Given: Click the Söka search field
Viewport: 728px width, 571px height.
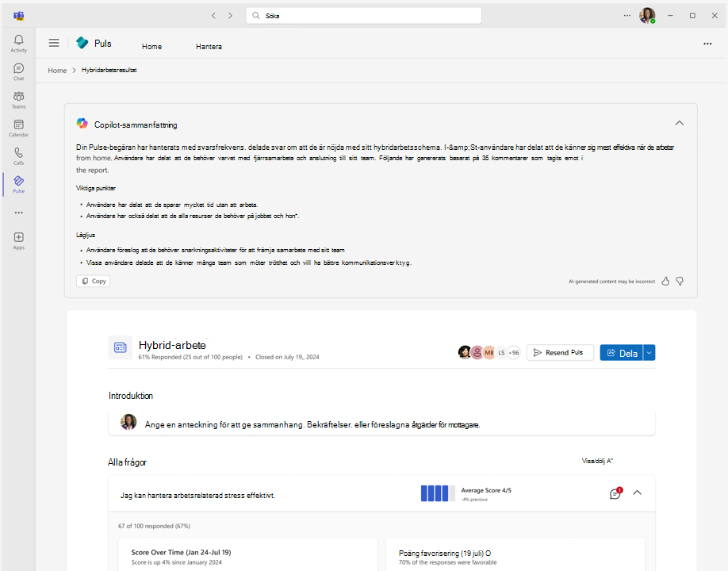Looking at the screenshot, I should (x=363, y=15).
